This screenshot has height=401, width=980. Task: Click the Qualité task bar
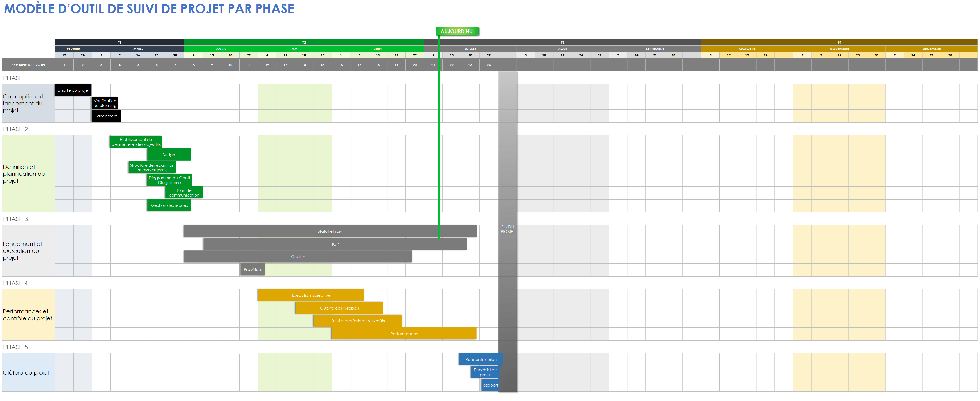(x=298, y=257)
